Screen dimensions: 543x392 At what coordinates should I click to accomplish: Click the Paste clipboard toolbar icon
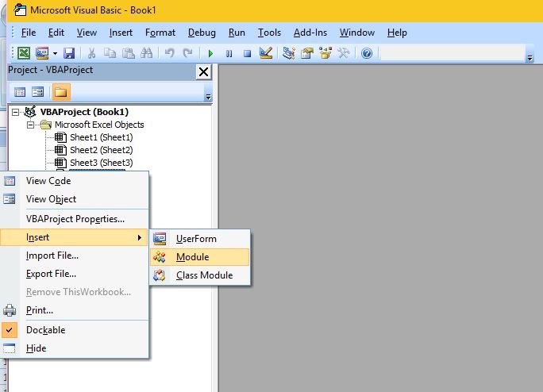pos(129,53)
